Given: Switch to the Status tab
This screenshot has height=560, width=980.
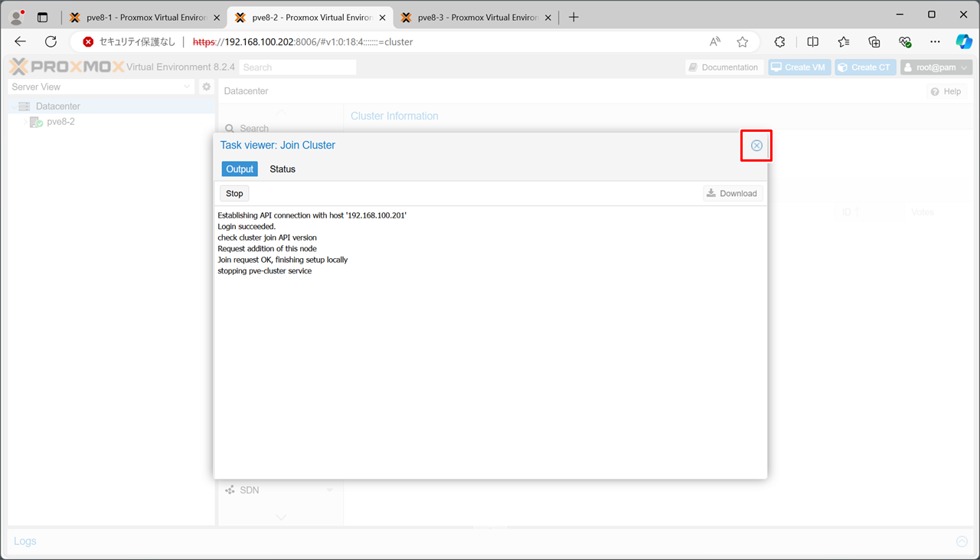Looking at the screenshot, I should tap(282, 169).
